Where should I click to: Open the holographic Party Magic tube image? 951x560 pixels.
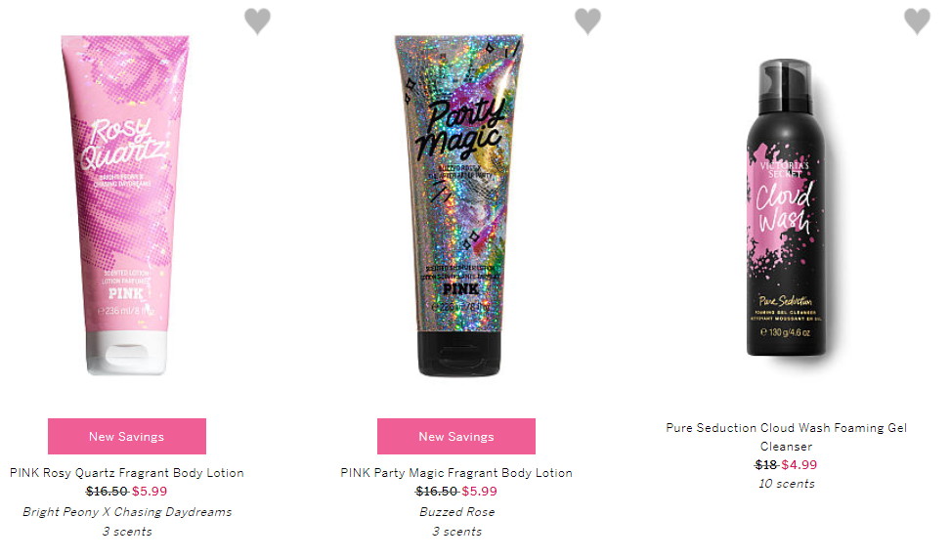pos(459,205)
